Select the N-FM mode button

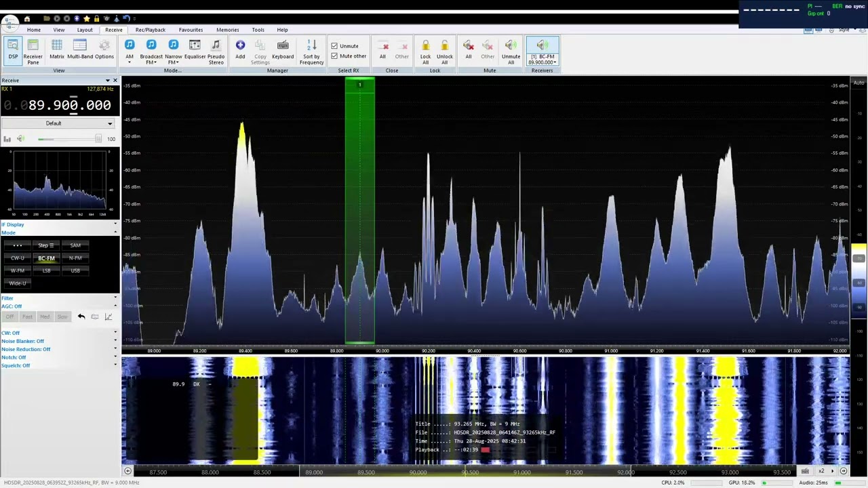coord(75,258)
